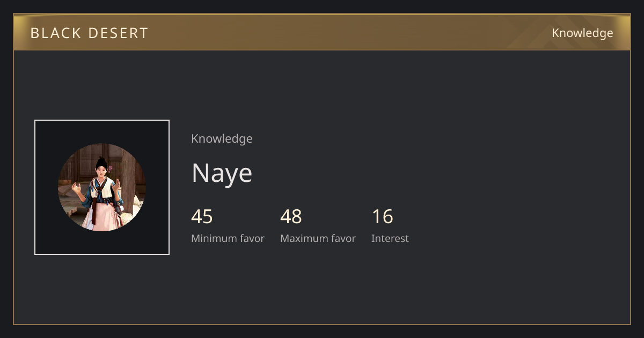
Task: Select the Maximum favor label
Action: tap(318, 238)
